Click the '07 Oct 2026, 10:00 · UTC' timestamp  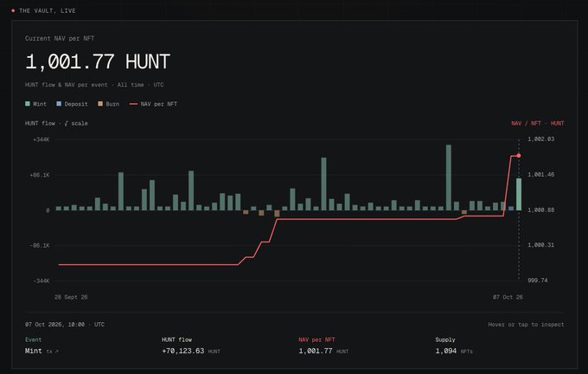click(65, 325)
